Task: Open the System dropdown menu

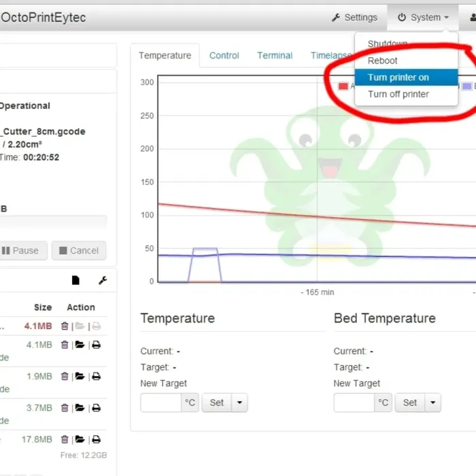Action: tap(423, 18)
